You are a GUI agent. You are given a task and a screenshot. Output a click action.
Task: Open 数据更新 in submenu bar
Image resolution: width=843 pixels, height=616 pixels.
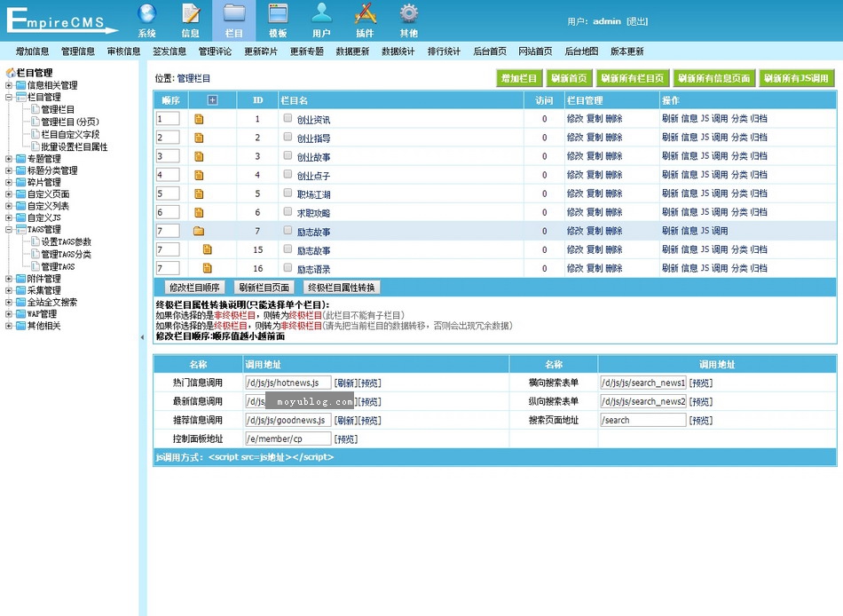[x=352, y=51]
